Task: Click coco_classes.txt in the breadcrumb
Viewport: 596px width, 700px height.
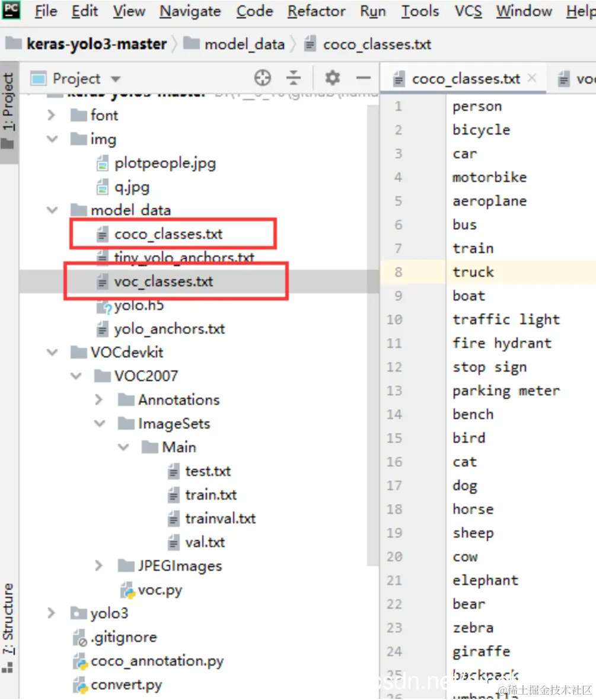Action: point(377,44)
